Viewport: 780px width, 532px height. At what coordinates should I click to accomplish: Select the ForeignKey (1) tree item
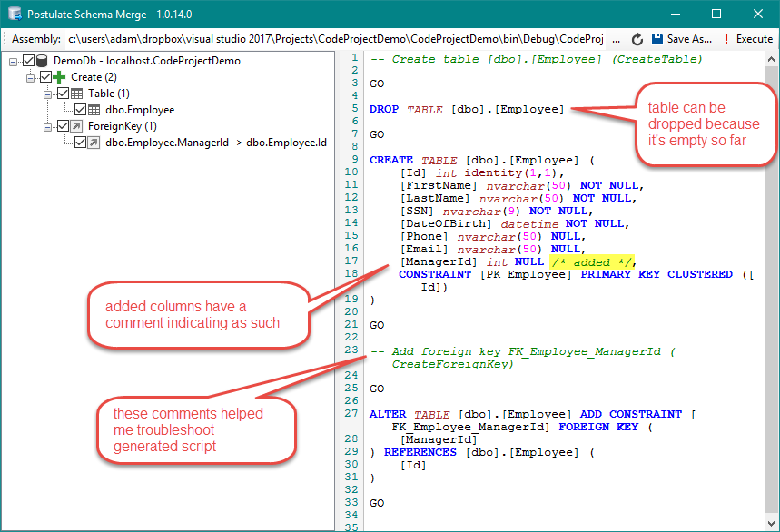pyautogui.click(x=123, y=126)
